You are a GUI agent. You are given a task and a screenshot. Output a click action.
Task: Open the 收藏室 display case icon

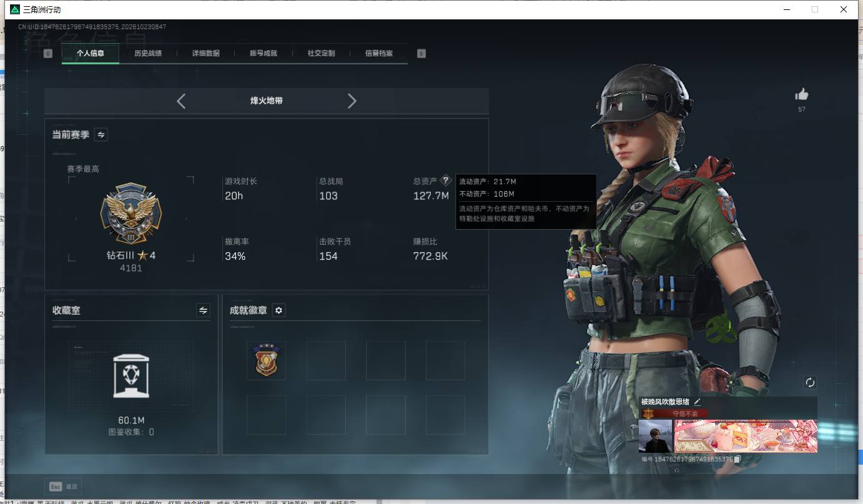tap(131, 376)
